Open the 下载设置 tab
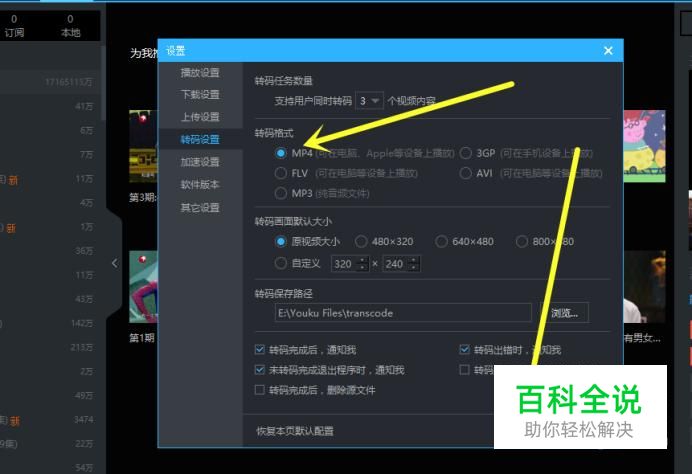The height and width of the screenshot is (474, 692). pyautogui.click(x=200, y=94)
